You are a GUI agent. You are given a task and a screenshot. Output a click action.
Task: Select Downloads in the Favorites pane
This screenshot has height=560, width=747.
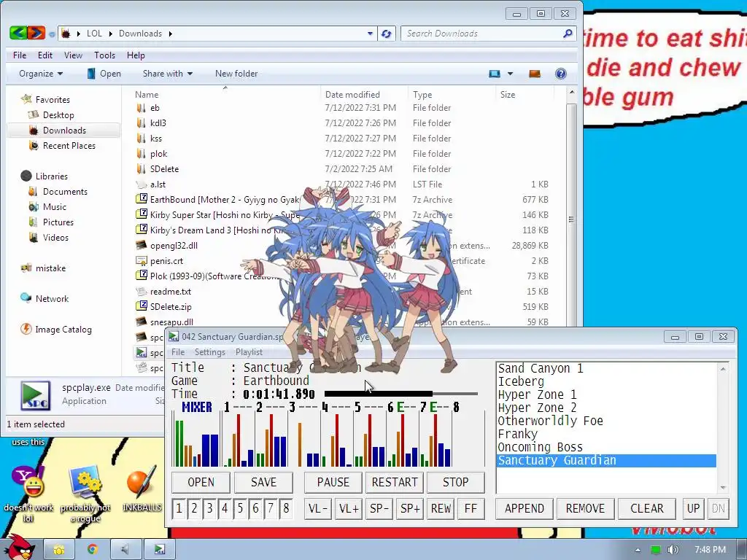[x=64, y=131]
